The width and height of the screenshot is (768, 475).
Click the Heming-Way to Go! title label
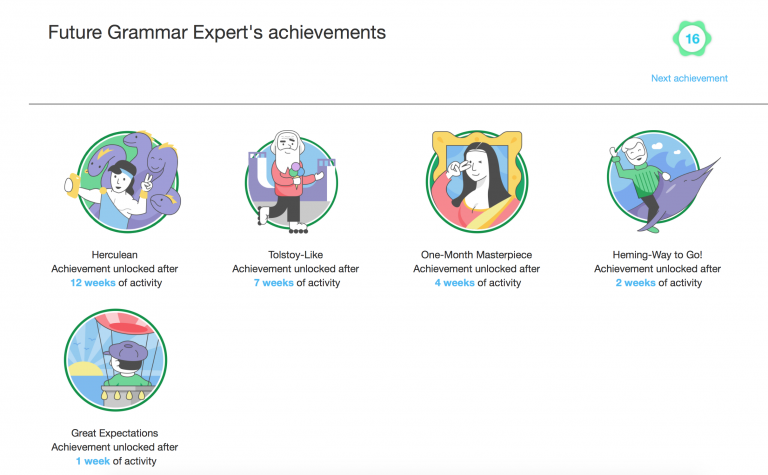pyautogui.click(x=657, y=255)
